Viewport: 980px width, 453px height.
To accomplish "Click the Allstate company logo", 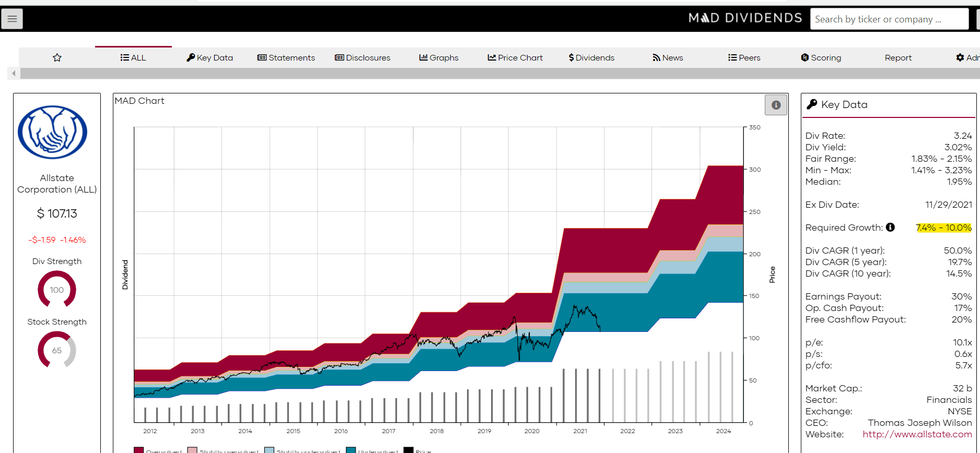I will 53,133.
